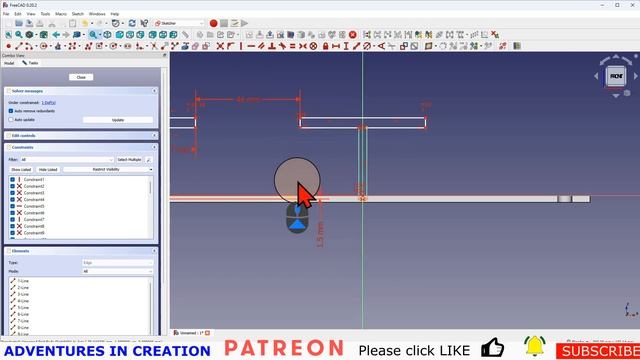The image size is (640, 360).
Task: Uncheck Constraint2 visibility checkbox
Action: click(x=12, y=186)
